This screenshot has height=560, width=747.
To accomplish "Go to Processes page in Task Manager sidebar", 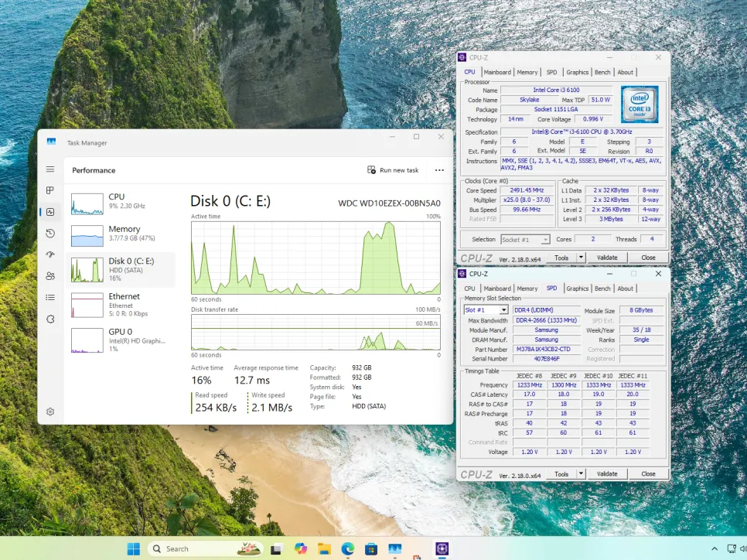I will (50, 190).
